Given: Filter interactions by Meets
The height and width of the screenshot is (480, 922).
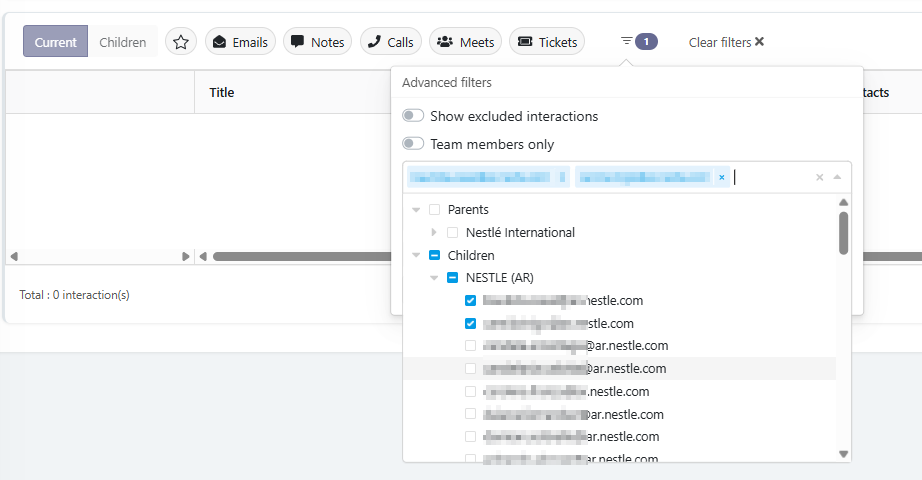Looking at the screenshot, I should [x=466, y=42].
